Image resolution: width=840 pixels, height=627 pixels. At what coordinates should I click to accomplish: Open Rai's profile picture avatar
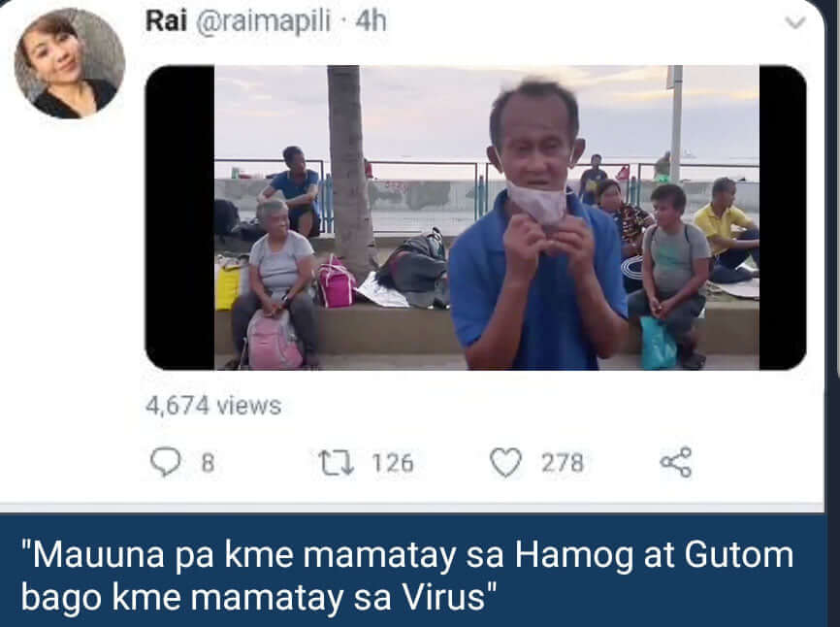[70, 63]
